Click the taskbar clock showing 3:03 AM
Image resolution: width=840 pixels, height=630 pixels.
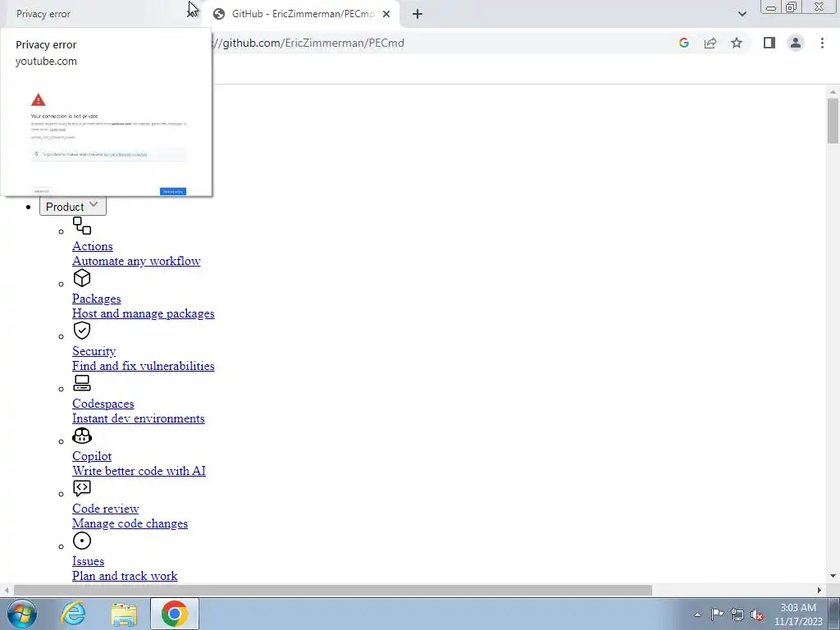coord(797,614)
